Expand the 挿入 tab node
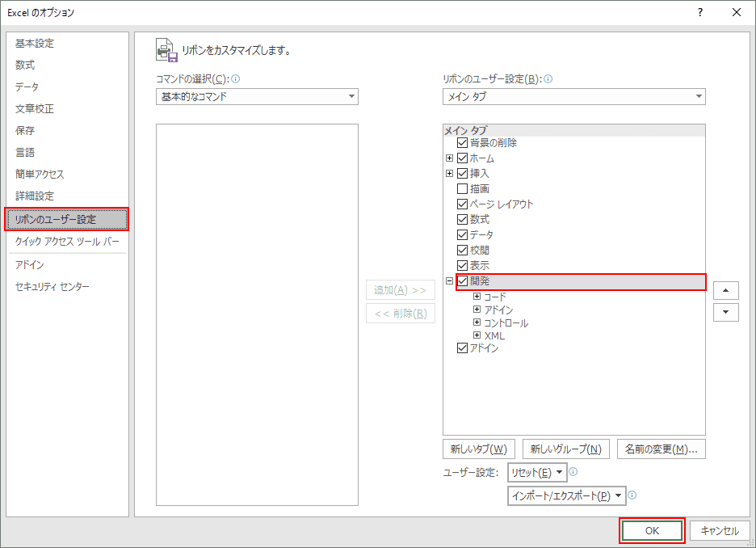Screen dimensions: 756x548 coord(449,173)
